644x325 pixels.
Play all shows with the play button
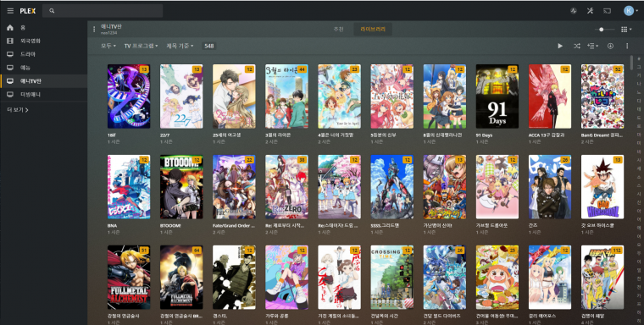(x=560, y=46)
